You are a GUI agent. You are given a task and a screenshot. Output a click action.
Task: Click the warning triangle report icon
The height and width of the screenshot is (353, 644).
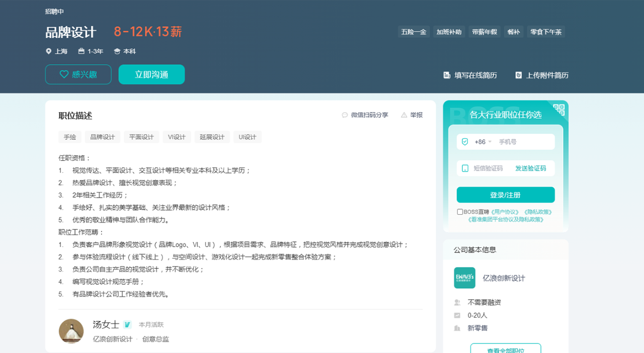tap(404, 115)
